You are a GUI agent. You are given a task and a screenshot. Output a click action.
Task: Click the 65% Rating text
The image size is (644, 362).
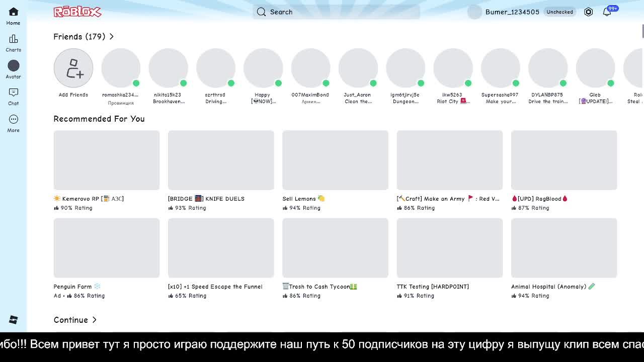pos(191,296)
